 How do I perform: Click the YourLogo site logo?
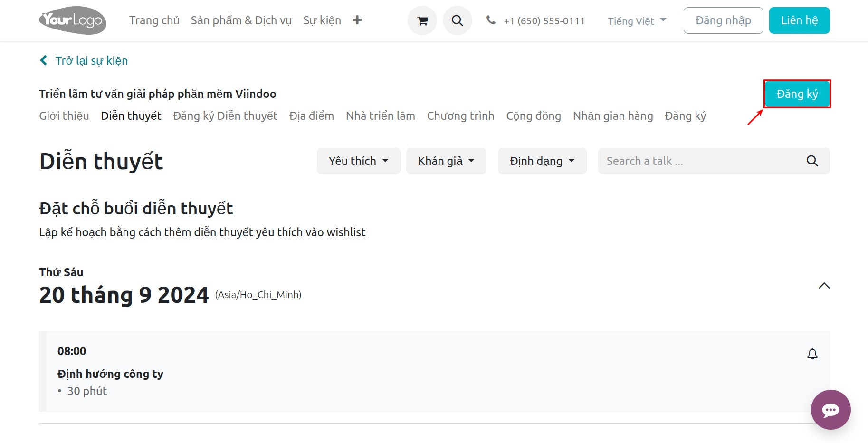point(73,20)
